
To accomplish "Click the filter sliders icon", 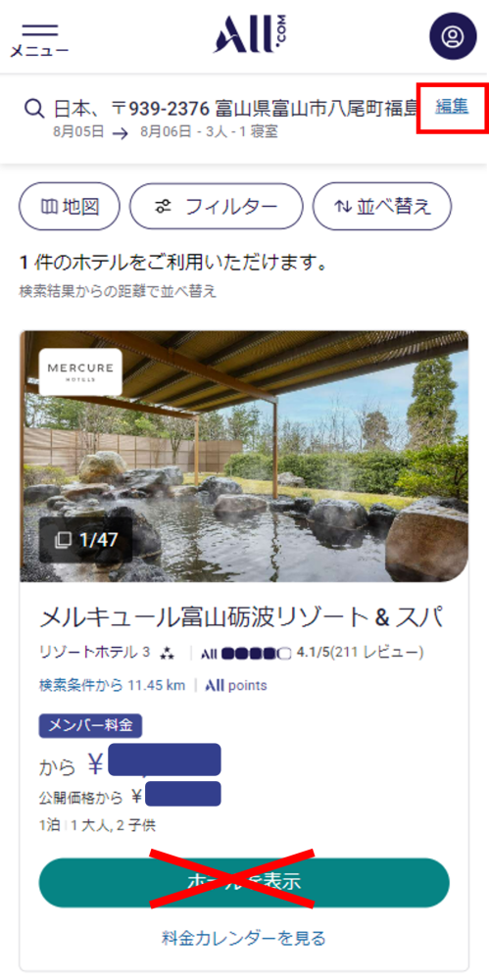I will click(x=164, y=207).
